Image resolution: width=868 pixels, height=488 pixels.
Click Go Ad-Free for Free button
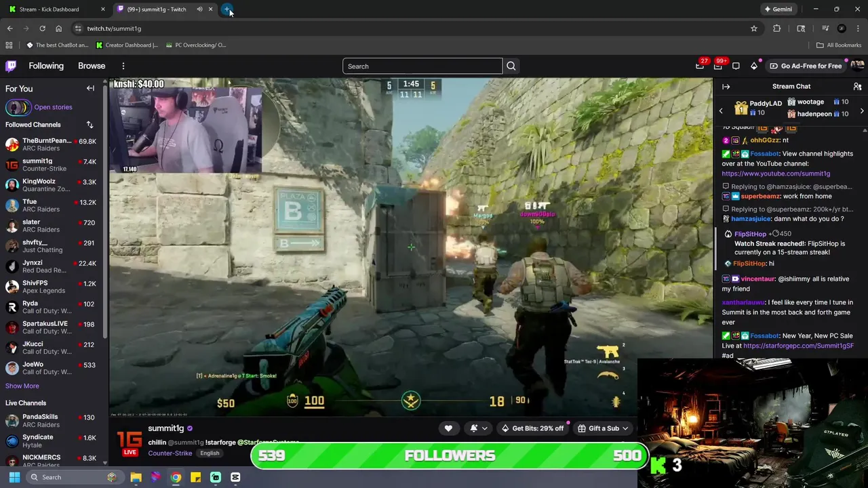pyautogui.click(x=806, y=66)
